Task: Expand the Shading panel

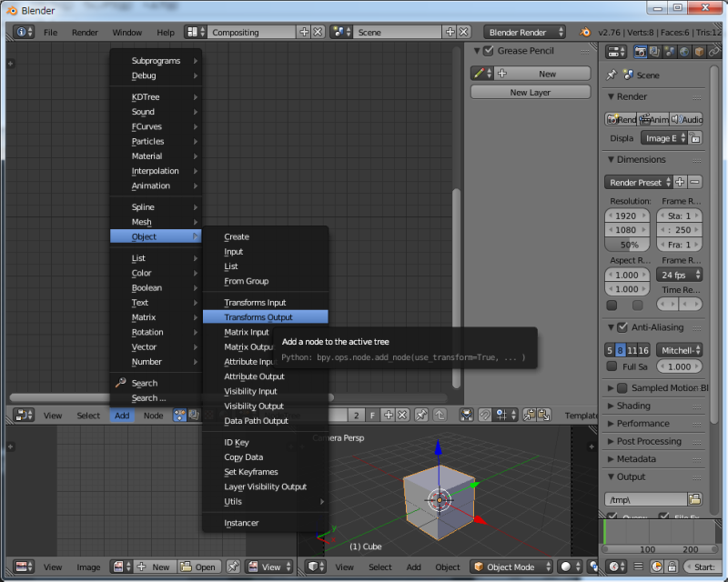Action: coord(654,406)
